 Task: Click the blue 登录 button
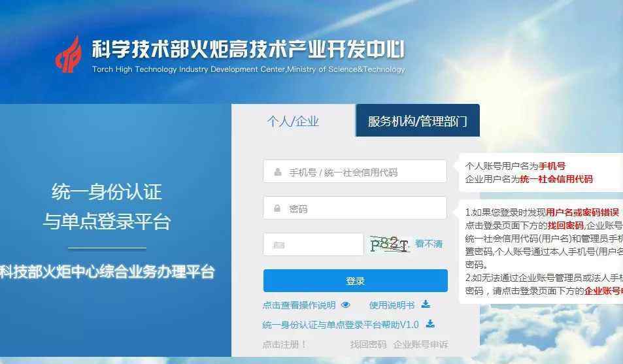tap(355, 281)
